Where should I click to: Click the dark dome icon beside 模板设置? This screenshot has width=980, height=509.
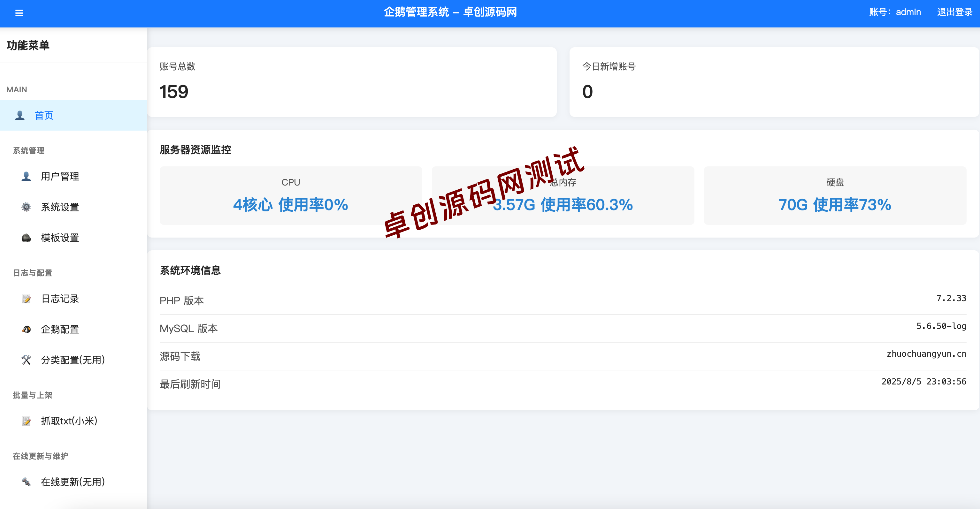(x=26, y=238)
